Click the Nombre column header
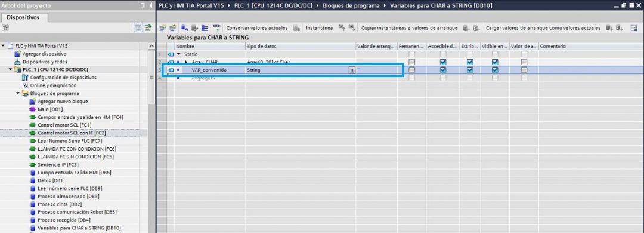644x233 pixels. 209,46
